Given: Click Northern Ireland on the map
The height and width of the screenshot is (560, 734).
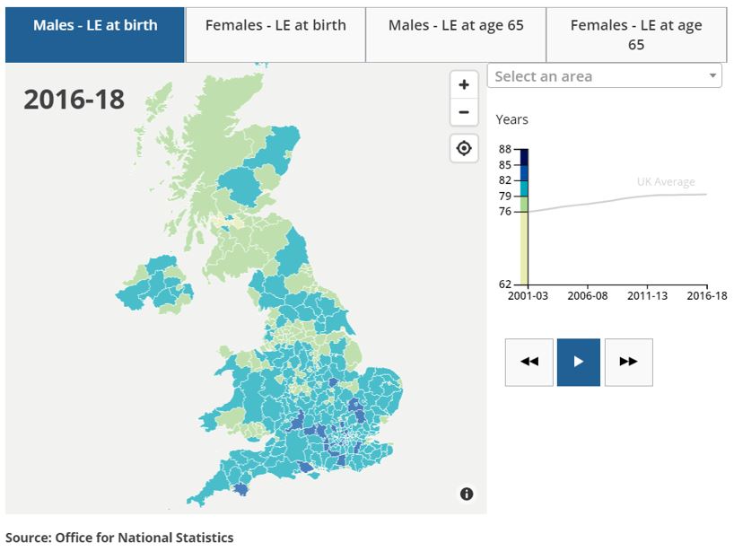Looking at the screenshot, I should [x=153, y=285].
